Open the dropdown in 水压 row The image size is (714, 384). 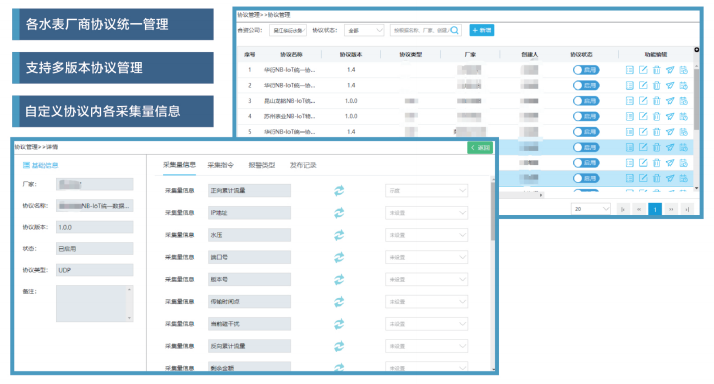426,235
